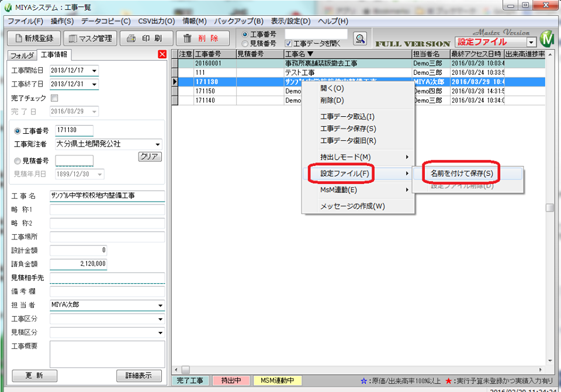Click the horizontal scrollbar thumb in list
561x392 pixels.
coord(185,369)
